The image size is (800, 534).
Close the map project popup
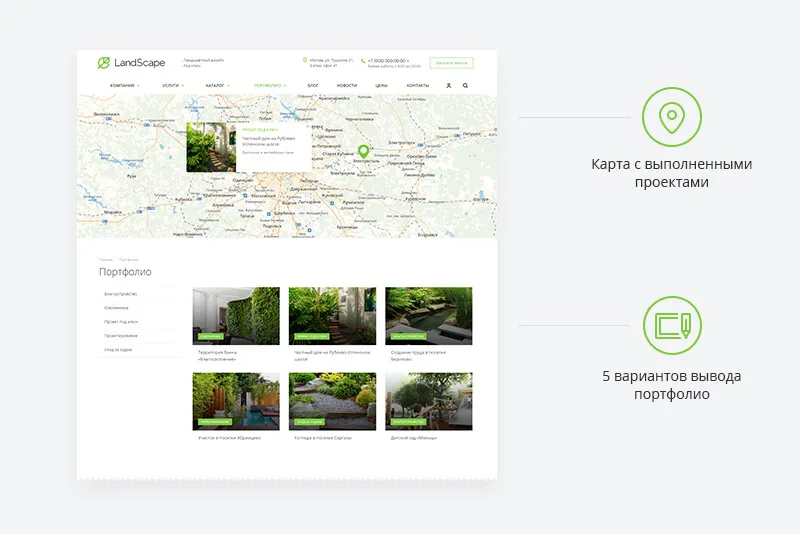(x=306, y=127)
